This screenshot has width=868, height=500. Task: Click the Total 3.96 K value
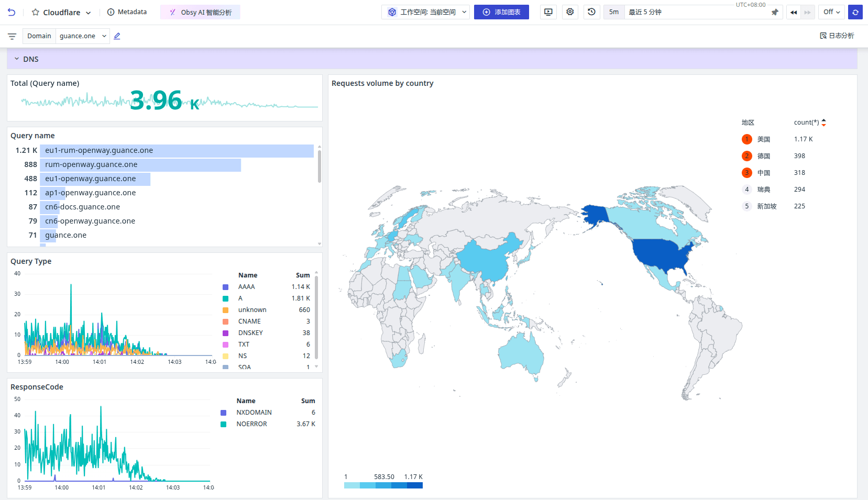pyautogui.click(x=164, y=100)
